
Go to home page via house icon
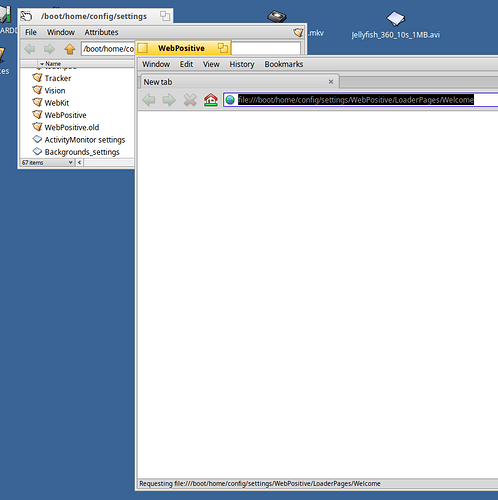coord(211,100)
